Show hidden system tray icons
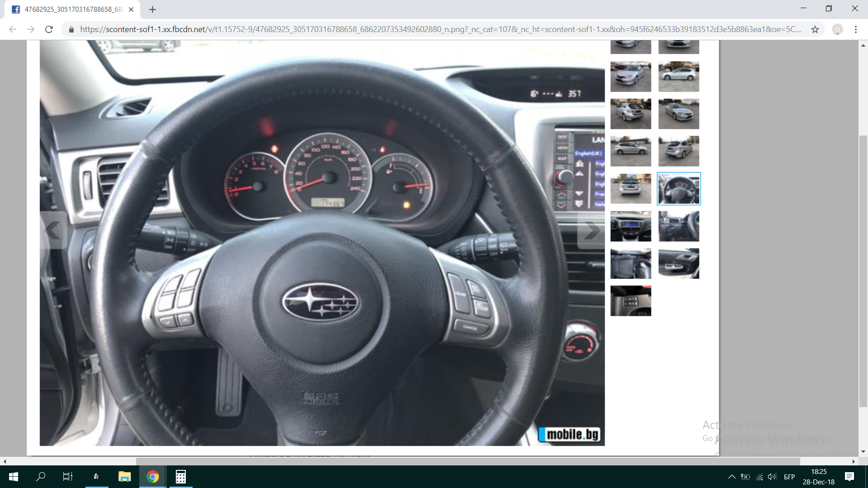Viewport: 868px width, 488px height. [731, 477]
